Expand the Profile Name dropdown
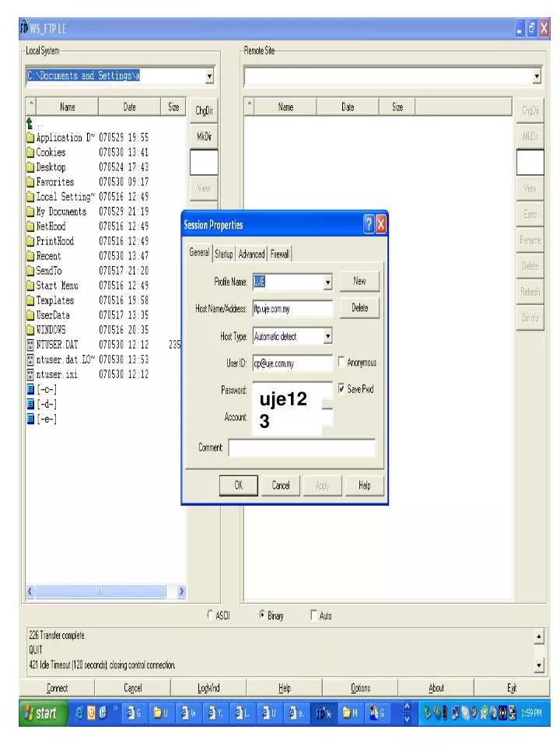This screenshot has width=560, height=747. click(x=327, y=282)
